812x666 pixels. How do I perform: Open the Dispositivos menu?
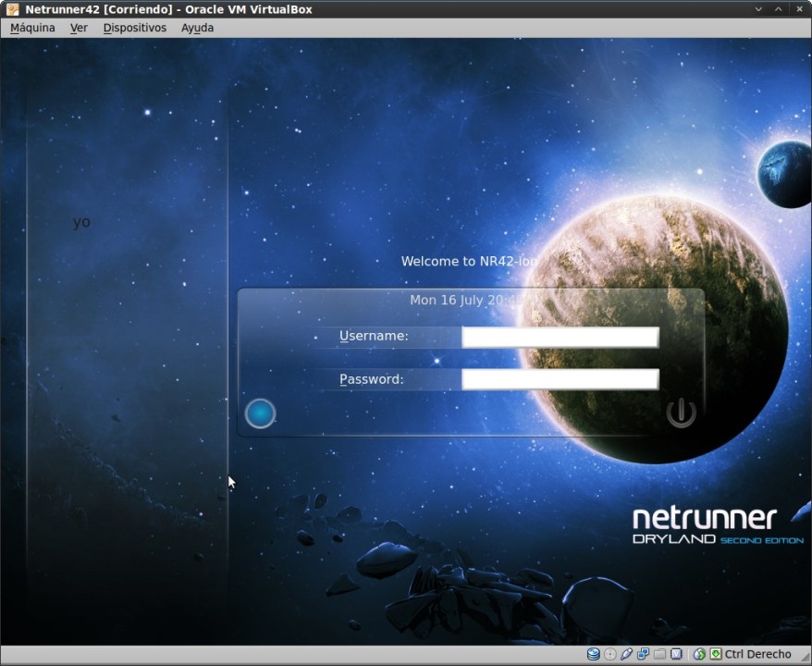pos(134,28)
